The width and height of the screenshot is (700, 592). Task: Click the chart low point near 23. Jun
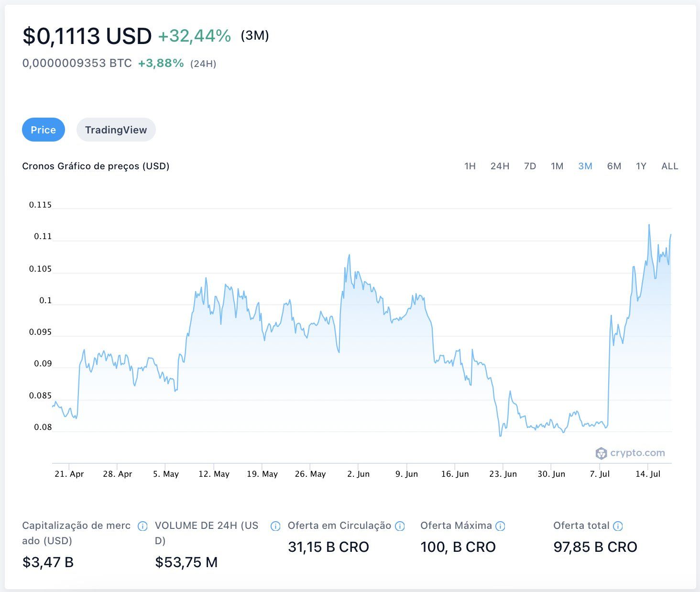501,435
